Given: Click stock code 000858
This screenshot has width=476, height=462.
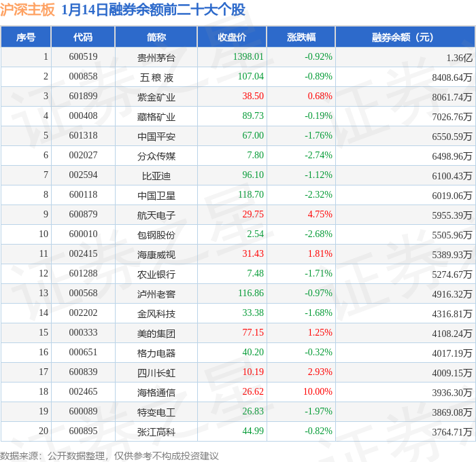Looking at the screenshot, I should pyautogui.click(x=83, y=77).
